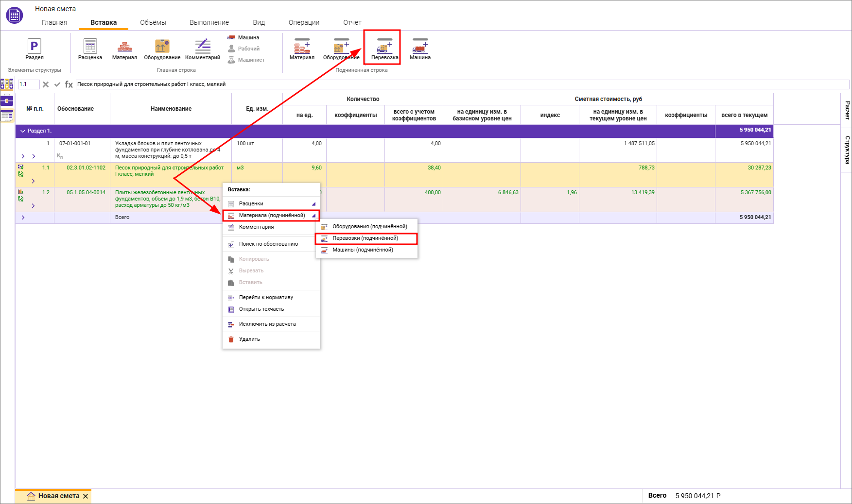Image resolution: width=852 pixels, height=504 pixels.
Task: Open the Отчет ribbon tab
Action: tap(352, 22)
